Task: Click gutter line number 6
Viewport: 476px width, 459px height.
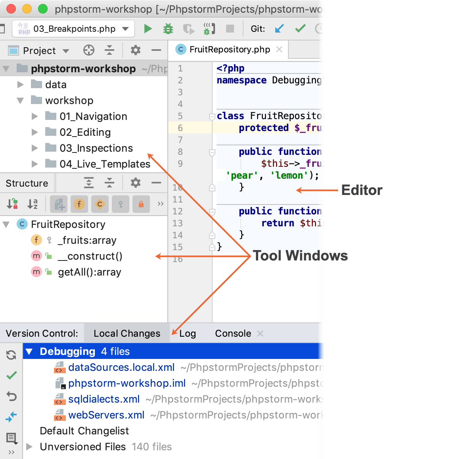Action: pos(180,128)
